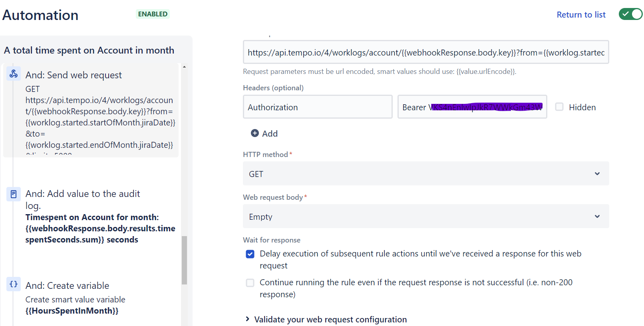
Task: Click the rule title A total time spent
Action: pyautogui.click(x=89, y=50)
